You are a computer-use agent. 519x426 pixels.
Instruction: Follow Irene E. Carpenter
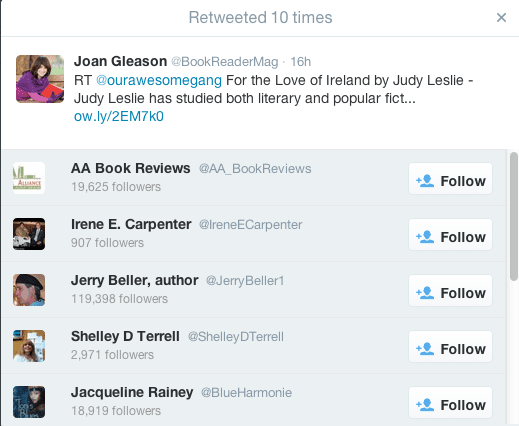[x=450, y=237]
